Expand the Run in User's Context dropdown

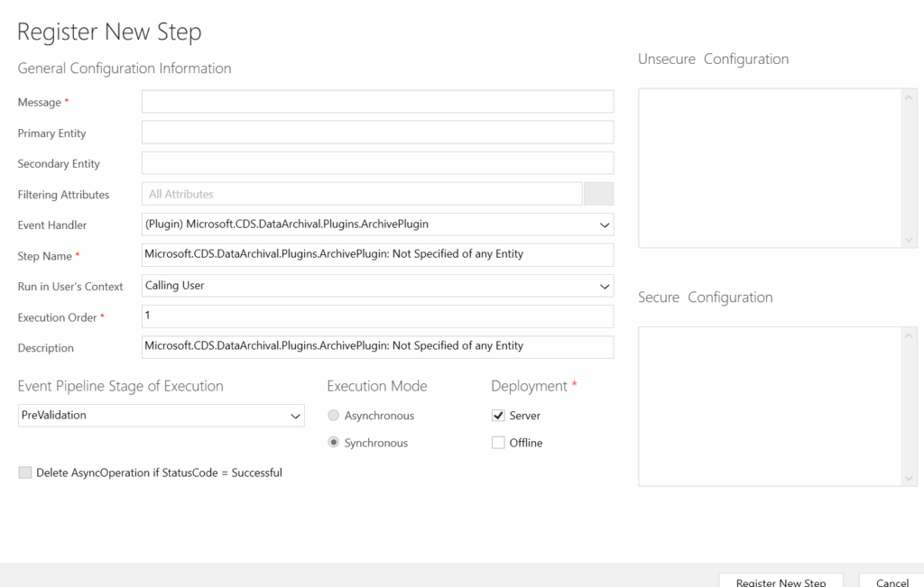point(377,286)
